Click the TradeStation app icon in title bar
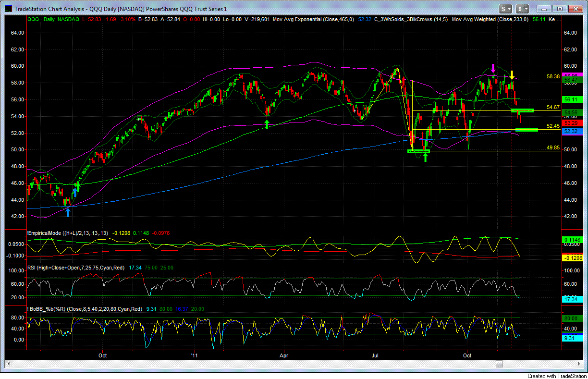Viewport: 588px width, 379px height. point(8,9)
